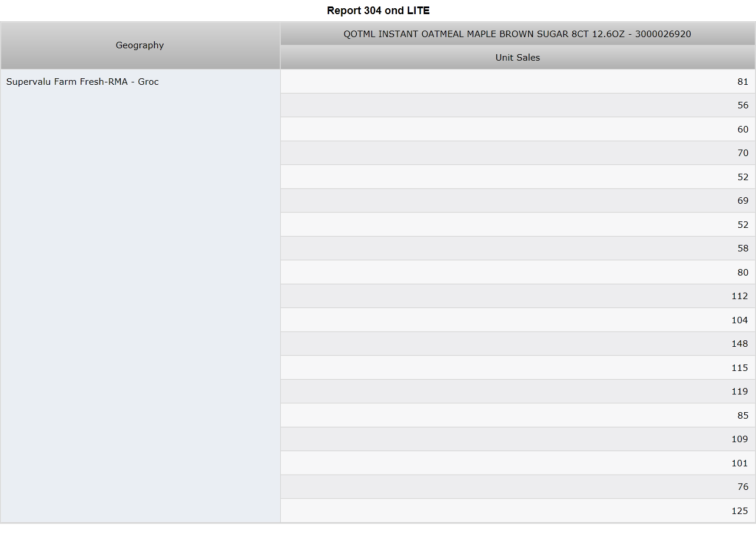
Task: Select the cell with value 148
Action: click(x=518, y=344)
